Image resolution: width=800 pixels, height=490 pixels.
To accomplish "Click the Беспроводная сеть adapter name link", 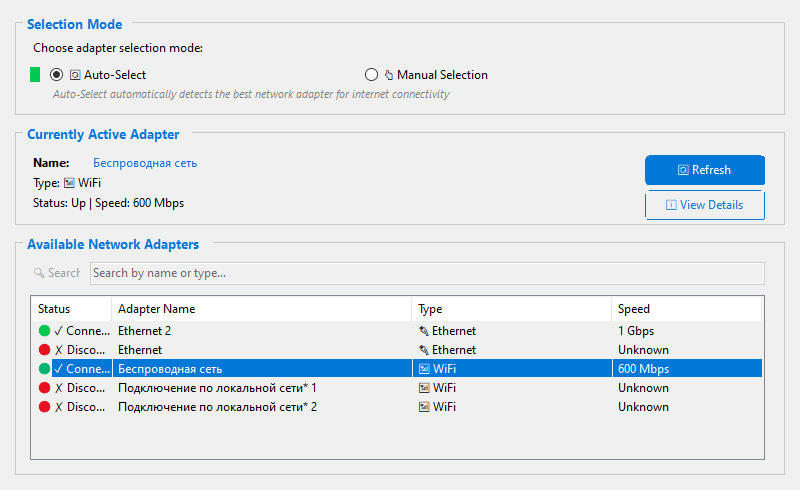I will (x=145, y=163).
